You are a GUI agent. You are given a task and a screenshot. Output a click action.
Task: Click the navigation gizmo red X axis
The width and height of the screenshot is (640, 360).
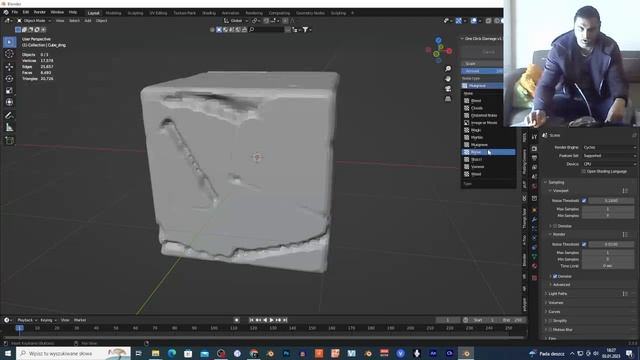pos(449,51)
